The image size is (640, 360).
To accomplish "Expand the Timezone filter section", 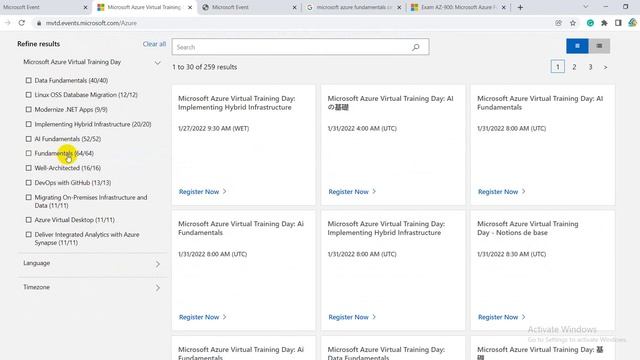I will 158,288.
